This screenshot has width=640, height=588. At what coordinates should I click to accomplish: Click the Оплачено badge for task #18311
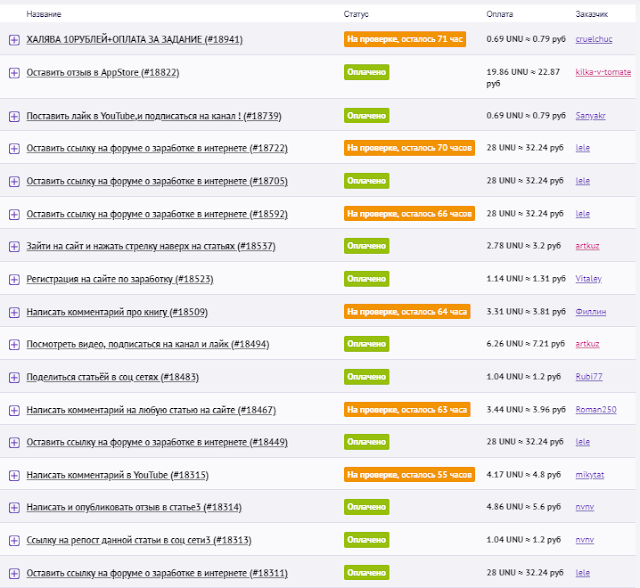coord(367,572)
